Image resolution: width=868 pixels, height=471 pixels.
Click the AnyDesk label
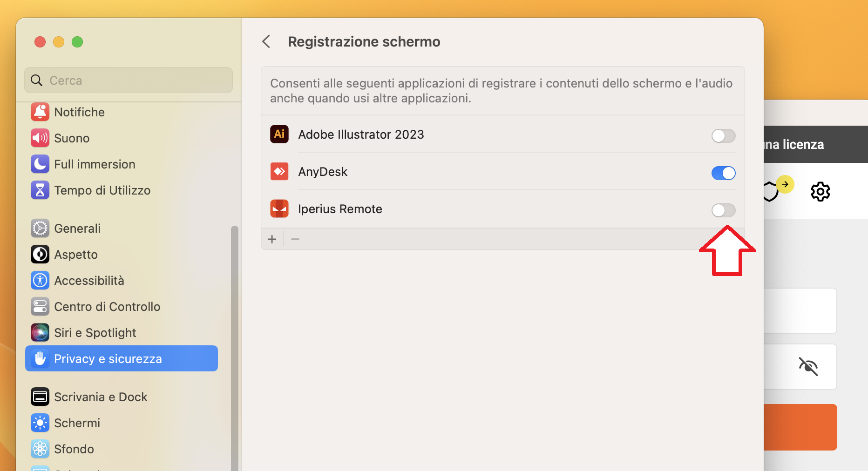coord(323,172)
